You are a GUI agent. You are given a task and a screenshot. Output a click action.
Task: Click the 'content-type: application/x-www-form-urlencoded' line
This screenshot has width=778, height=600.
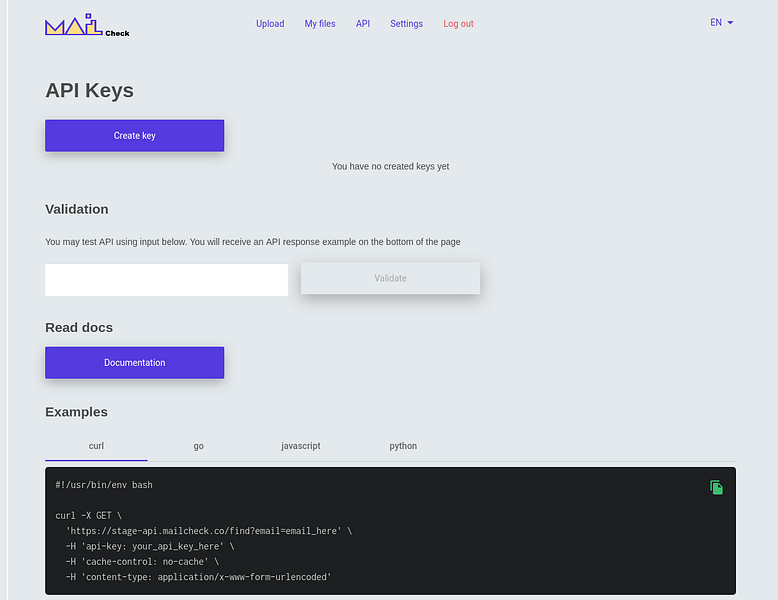pos(198,577)
